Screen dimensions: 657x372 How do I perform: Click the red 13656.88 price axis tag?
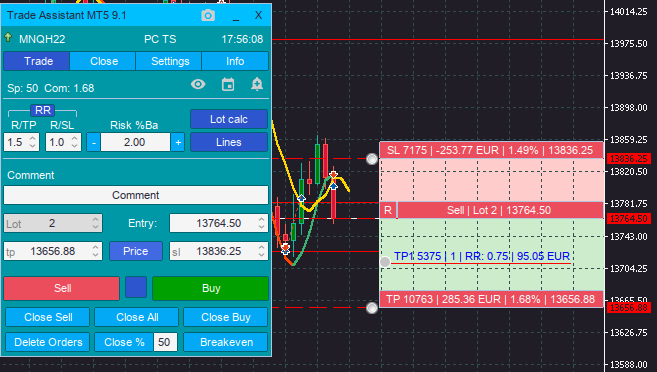[x=629, y=308]
